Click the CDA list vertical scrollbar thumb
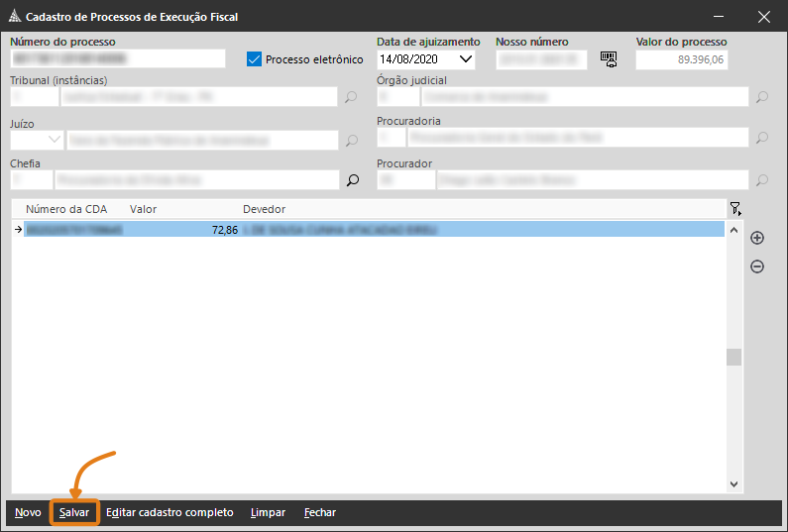The width and height of the screenshot is (788, 532). [733, 357]
